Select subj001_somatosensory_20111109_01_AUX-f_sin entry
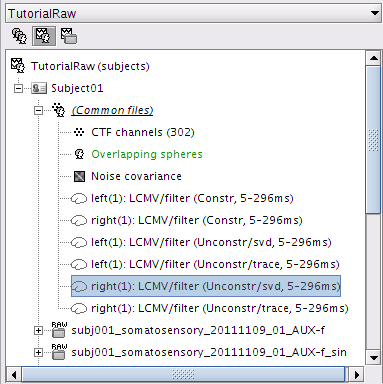Viewport: 383px width, 384px height. point(209,352)
